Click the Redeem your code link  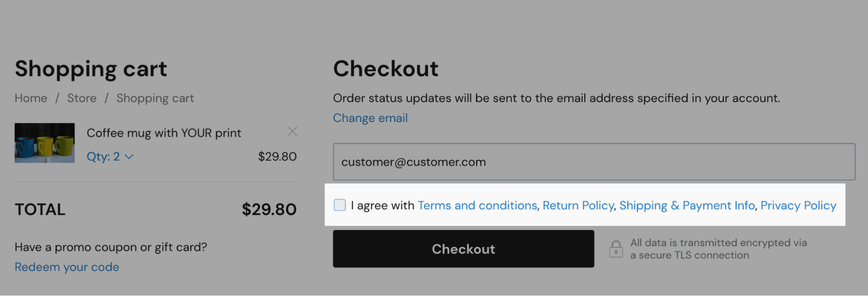click(x=67, y=267)
